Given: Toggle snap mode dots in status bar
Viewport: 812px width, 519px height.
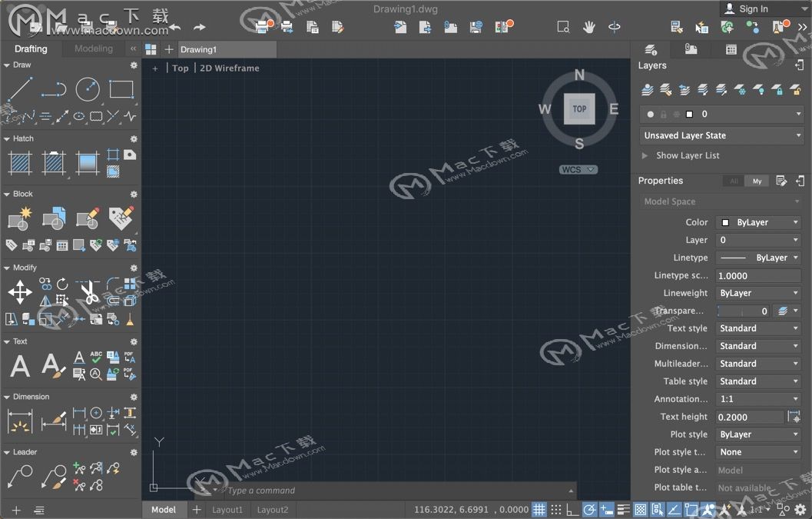Looking at the screenshot, I should click(x=555, y=510).
